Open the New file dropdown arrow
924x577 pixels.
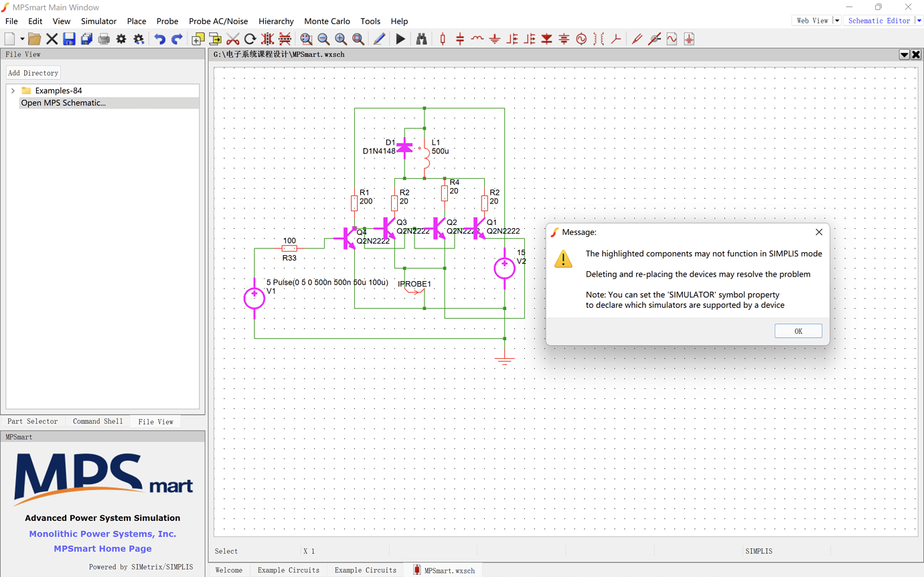(x=22, y=39)
